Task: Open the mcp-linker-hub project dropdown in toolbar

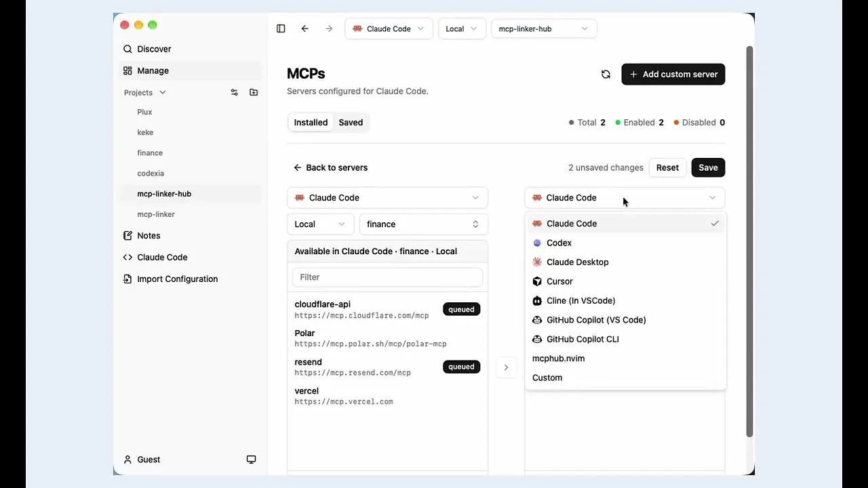Action: tap(544, 28)
